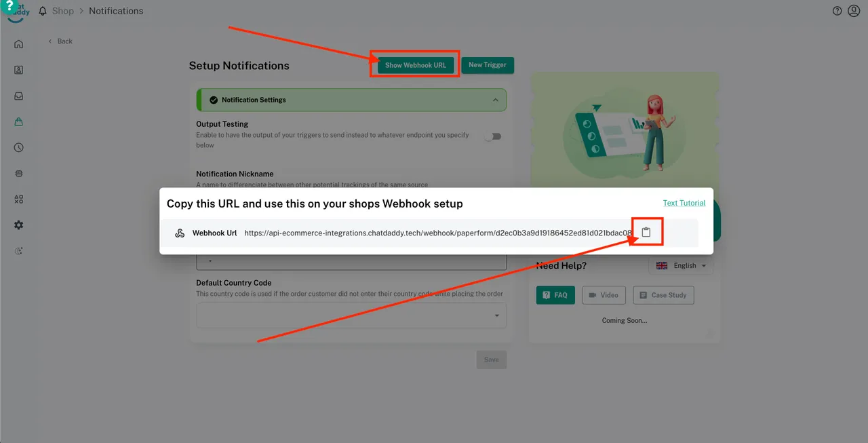Open the Home icon in sidebar
868x443 pixels.
point(19,44)
